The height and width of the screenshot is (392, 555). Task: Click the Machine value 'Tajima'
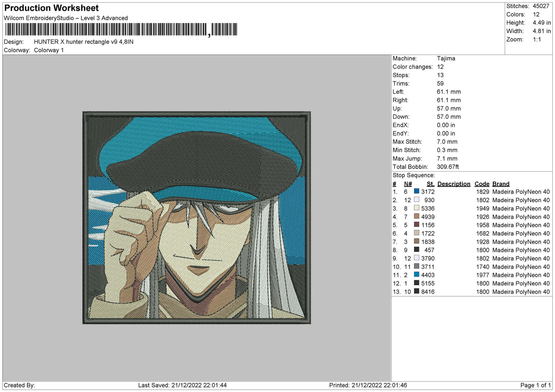(x=446, y=58)
